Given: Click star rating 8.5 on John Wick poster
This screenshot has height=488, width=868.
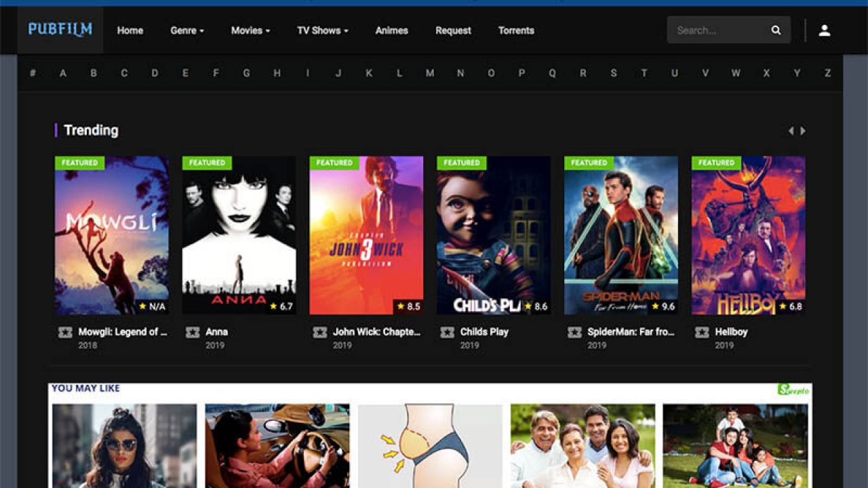Looking at the screenshot, I should coord(408,306).
